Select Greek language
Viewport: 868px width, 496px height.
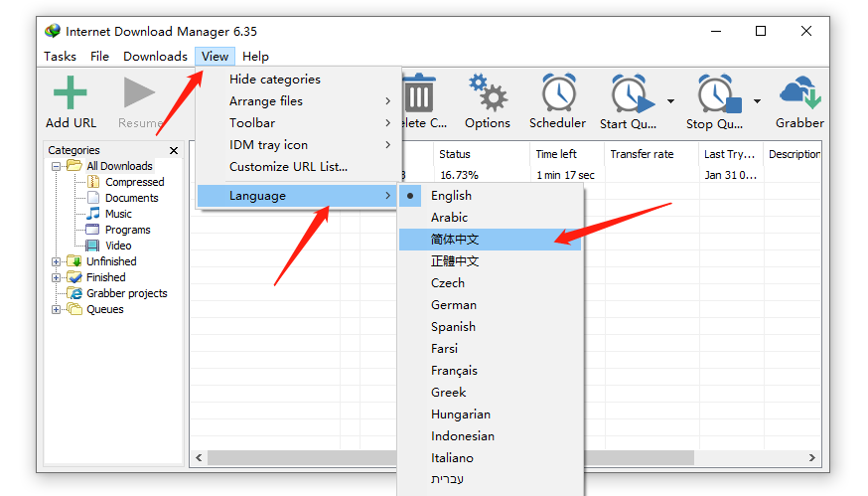(x=491, y=393)
